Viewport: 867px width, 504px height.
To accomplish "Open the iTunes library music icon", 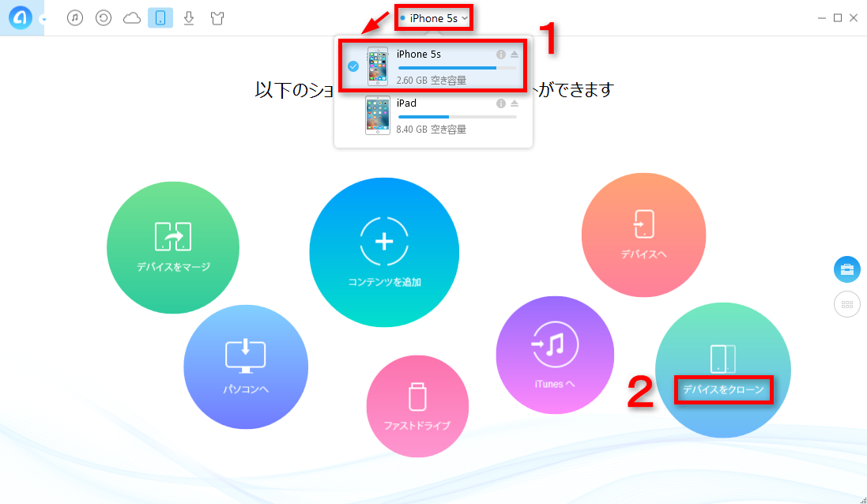I will pyautogui.click(x=75, y=18).
